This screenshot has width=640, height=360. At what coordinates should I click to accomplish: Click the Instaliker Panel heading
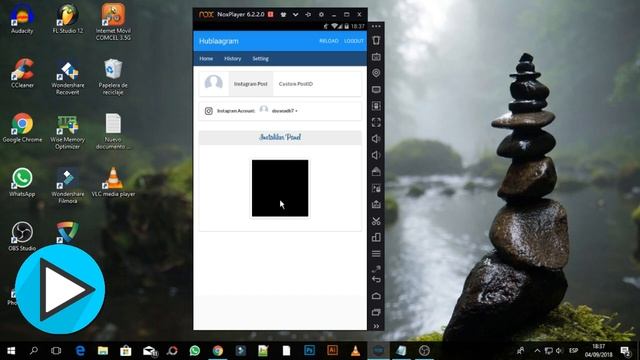[x=280, y=137]
